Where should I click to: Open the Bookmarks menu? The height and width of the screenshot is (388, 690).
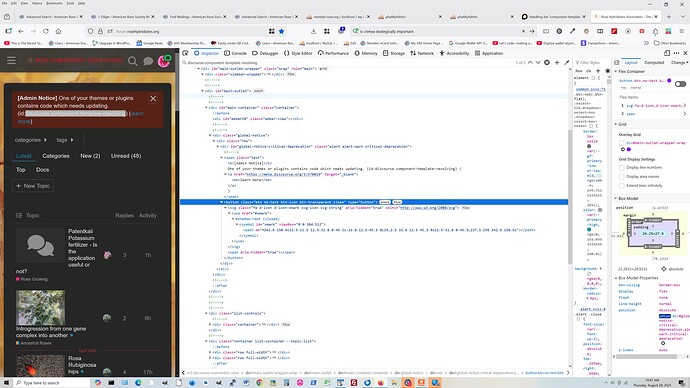pyautogui.click(x=54, y=3)
